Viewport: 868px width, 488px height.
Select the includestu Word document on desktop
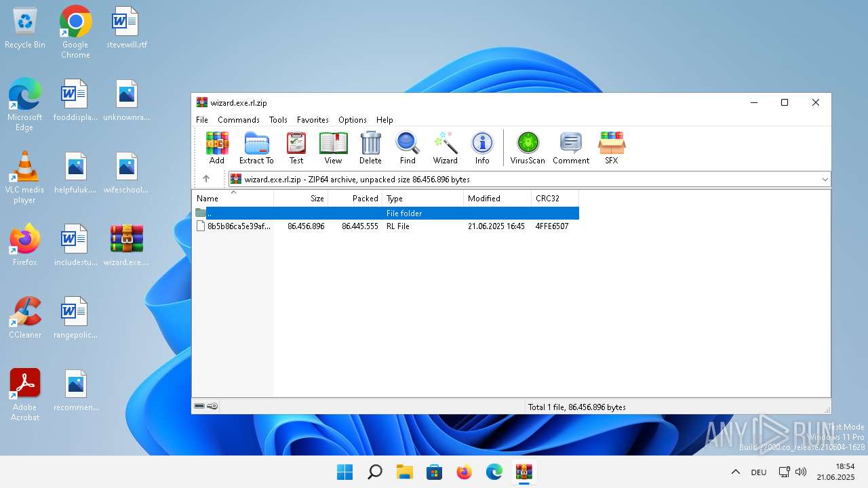click(75, 244)
